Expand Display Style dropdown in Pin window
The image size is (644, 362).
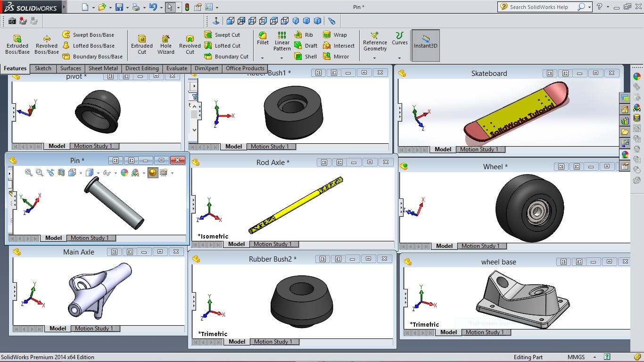(x=98, y=173)
